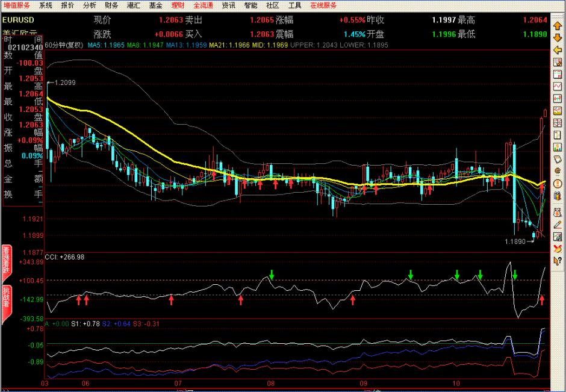The image size is (566, 392).
Task: Click the MA21: 1.1966 indicator label
Action: 229,45
